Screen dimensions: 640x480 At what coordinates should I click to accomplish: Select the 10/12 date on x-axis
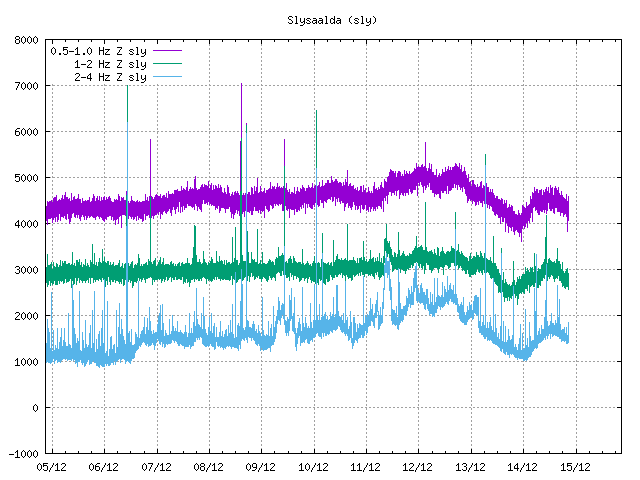[313, 467]
